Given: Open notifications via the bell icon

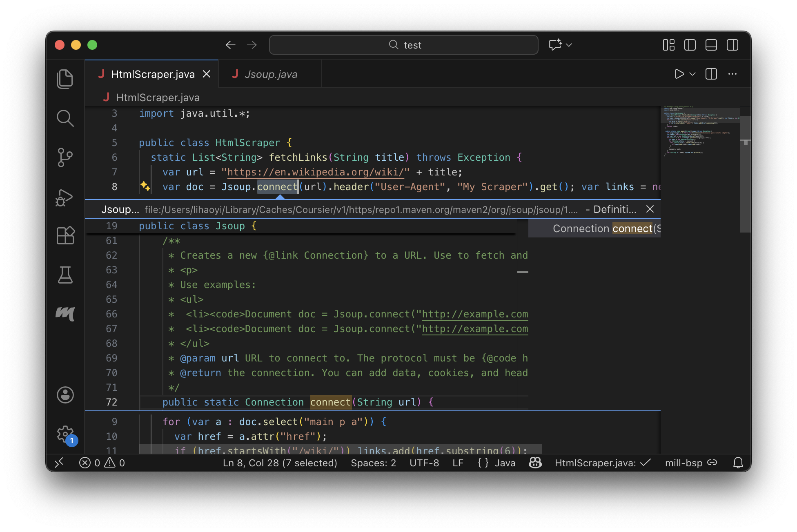Looking at the screenshot, I should point(739,463).
